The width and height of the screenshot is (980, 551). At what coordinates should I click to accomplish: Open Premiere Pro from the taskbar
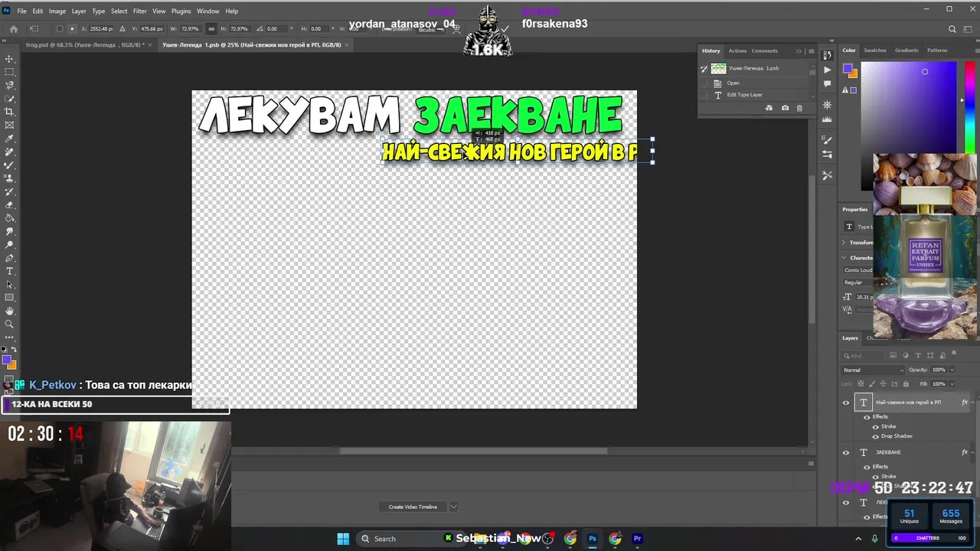point(637,539)
